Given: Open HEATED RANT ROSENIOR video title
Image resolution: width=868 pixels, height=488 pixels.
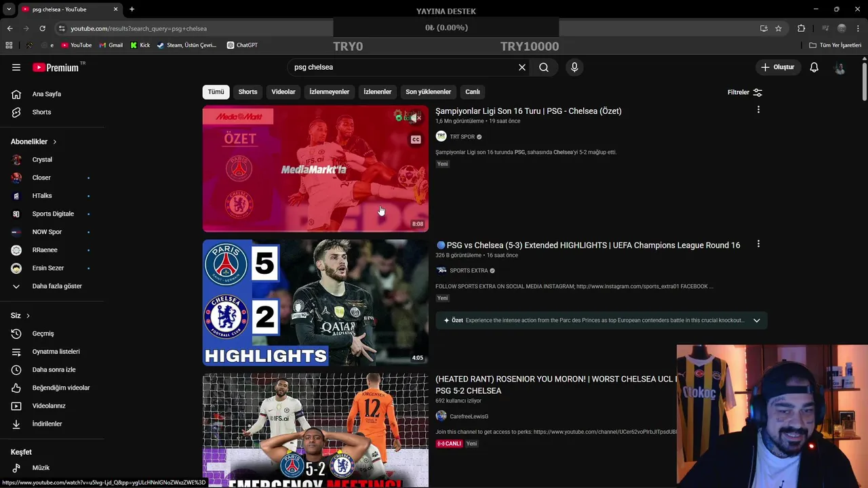Looking at the screenshot, I should click(556, 385).
